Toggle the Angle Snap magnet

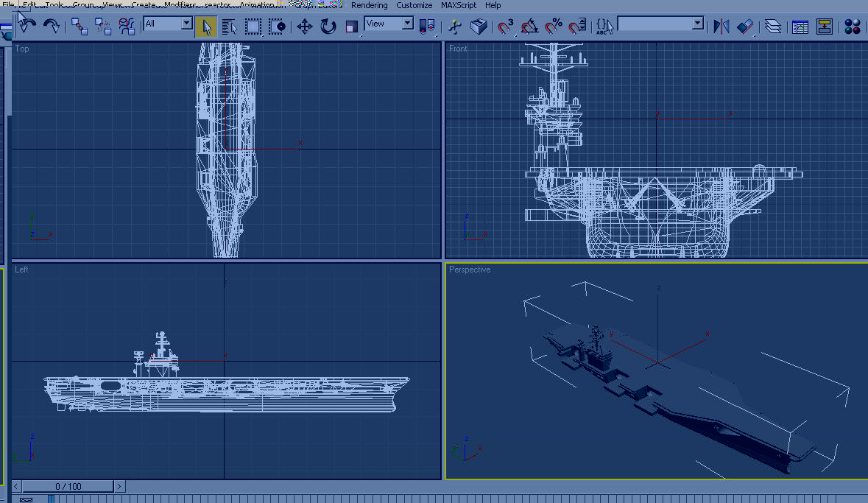tap(529, 27)
